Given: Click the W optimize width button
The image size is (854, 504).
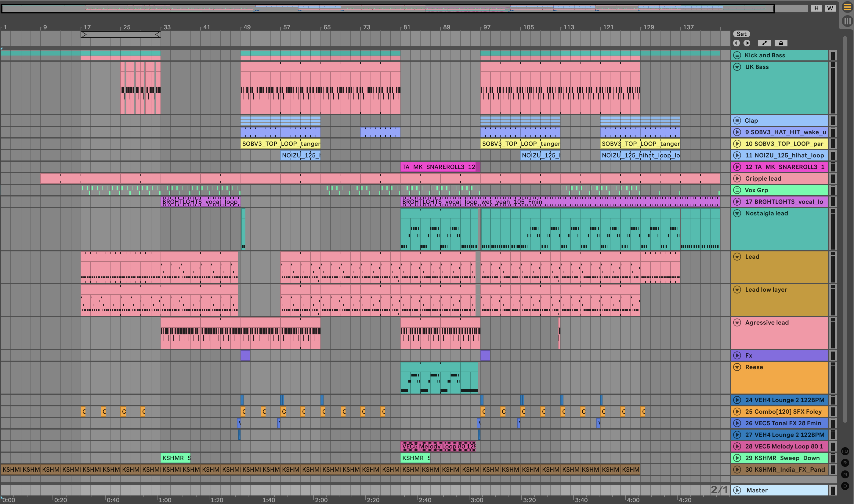Looking at the screenshot, I should coord(830,8).
